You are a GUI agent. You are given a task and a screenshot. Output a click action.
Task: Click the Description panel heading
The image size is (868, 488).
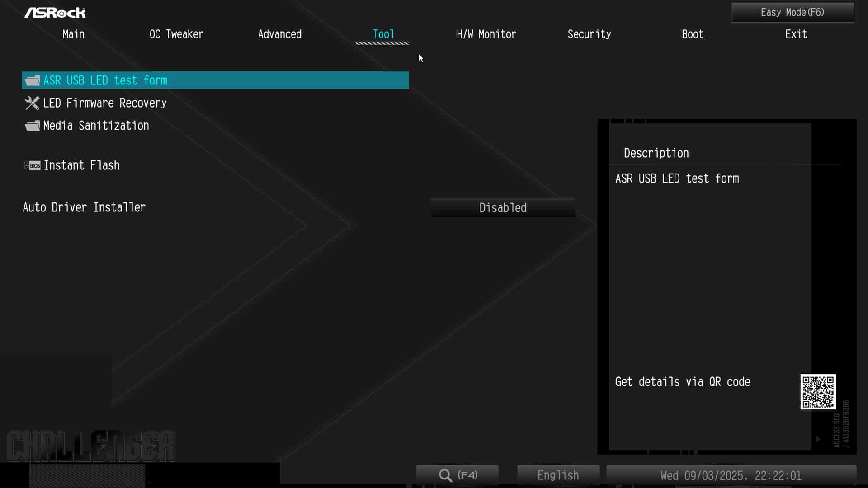[x=656, y=153]
